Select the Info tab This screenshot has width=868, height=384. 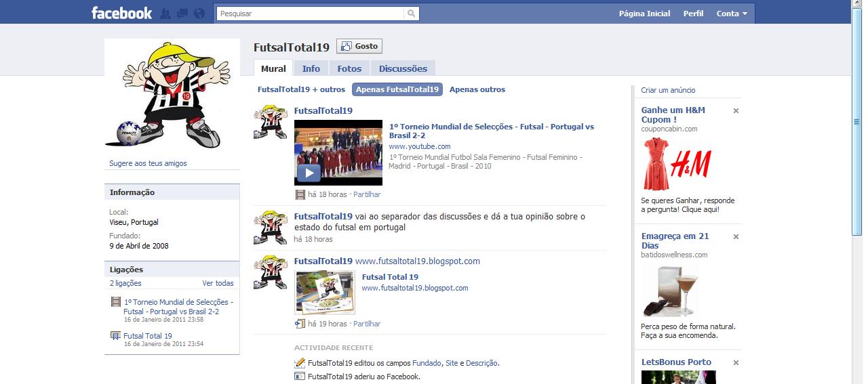(311, 68)
